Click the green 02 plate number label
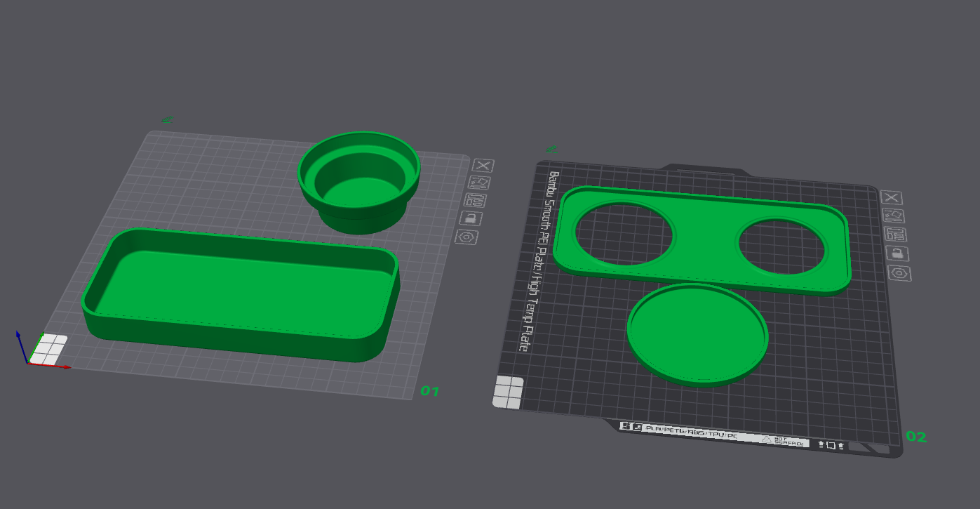Screen dimensions: 980x509 click(916, 437)
